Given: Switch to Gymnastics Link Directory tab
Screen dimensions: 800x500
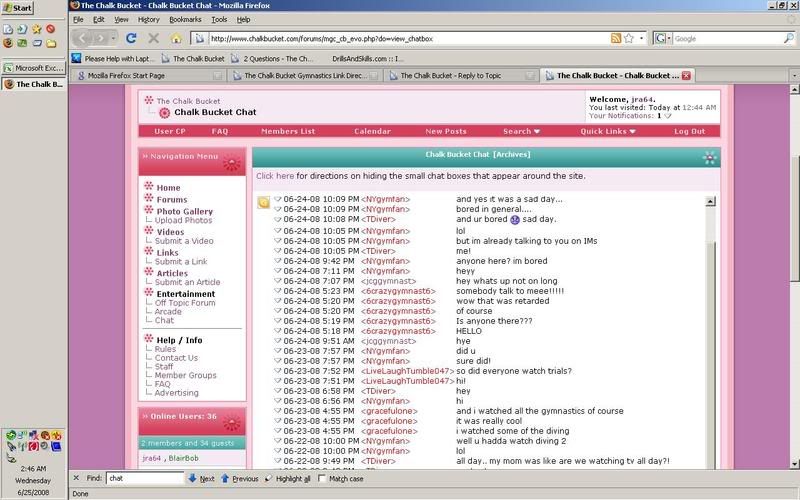Looking at the screenshot, I should coord(305,76).
